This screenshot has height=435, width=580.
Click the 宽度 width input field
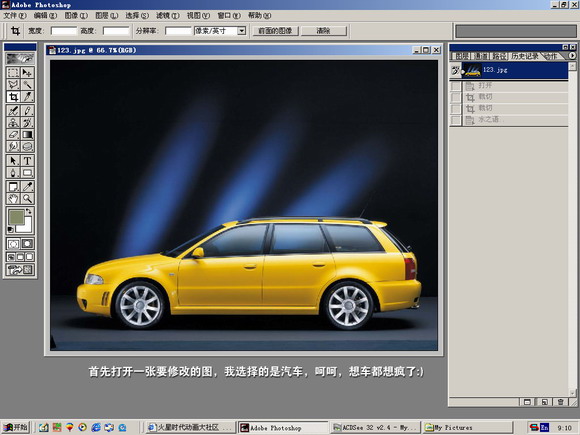point(64,31)
